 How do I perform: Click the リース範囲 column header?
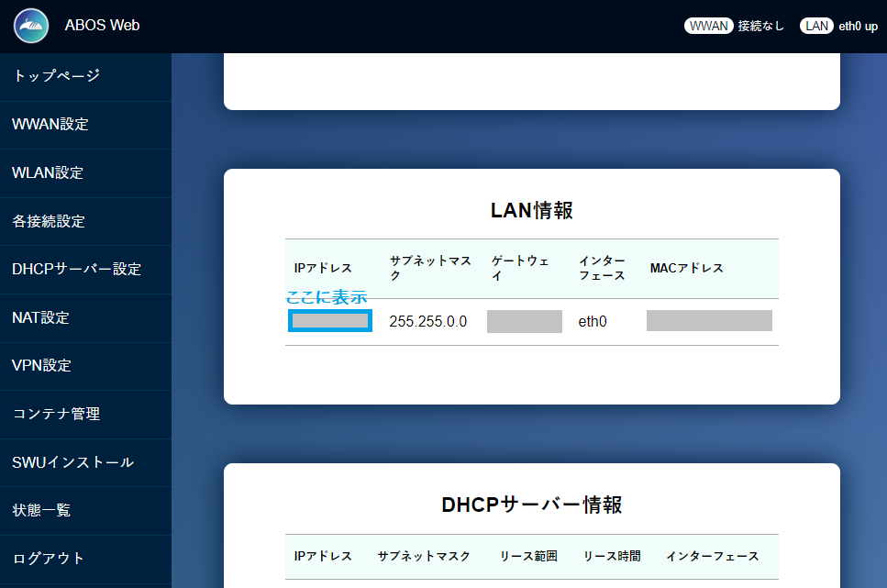(528, 556)
